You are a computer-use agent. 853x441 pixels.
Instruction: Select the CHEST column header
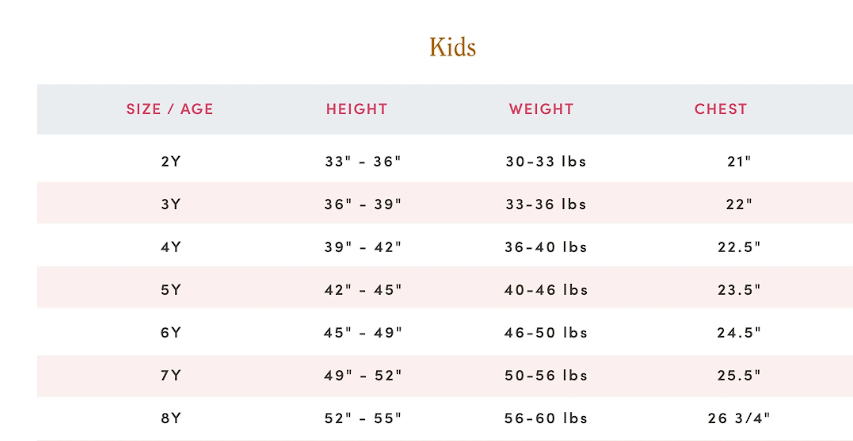coord(721,109)
